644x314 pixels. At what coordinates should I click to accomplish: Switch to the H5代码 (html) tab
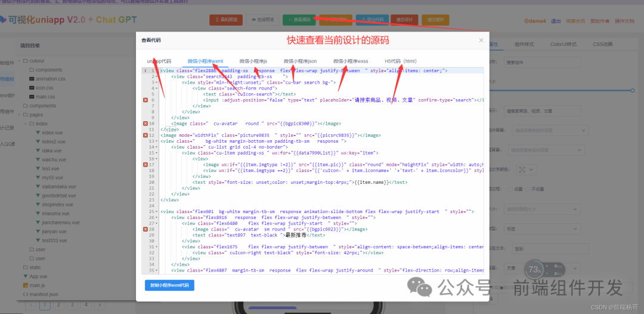(x=401, y=61)
